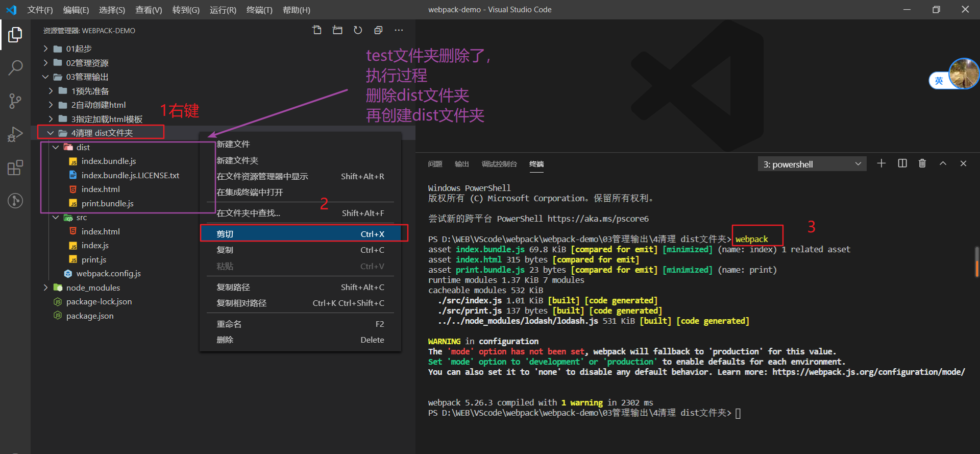Open the Explorer view in activity bar

point(15,35)
